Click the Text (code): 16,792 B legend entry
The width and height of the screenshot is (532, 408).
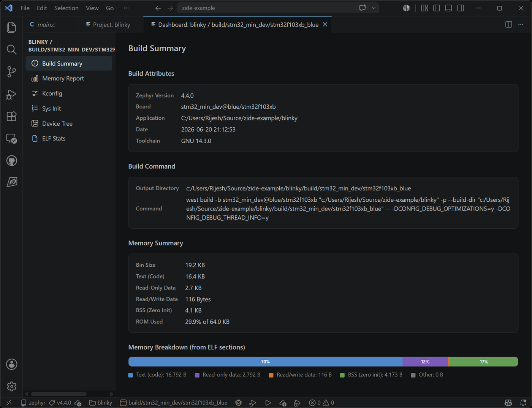click(x=157, y=375)
